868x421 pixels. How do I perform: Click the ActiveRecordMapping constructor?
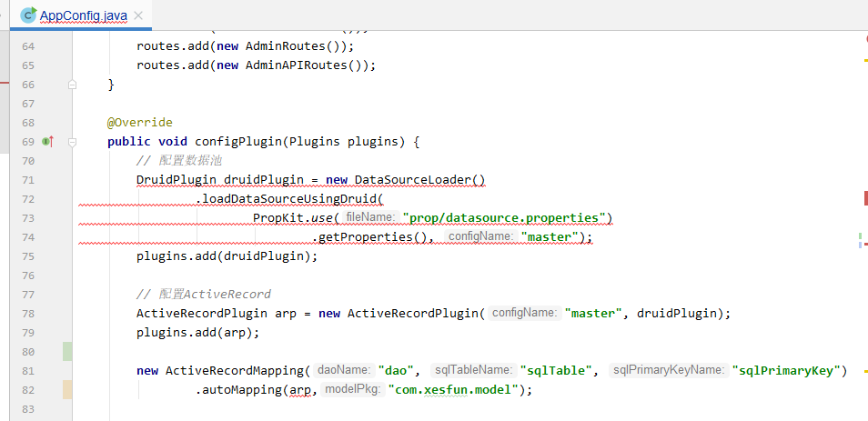[x=234, y=371]
